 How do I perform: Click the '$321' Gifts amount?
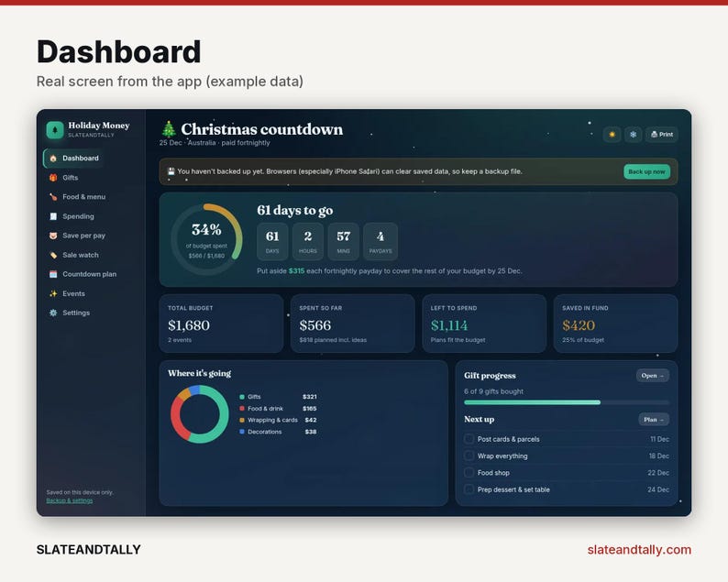[310, 397]
